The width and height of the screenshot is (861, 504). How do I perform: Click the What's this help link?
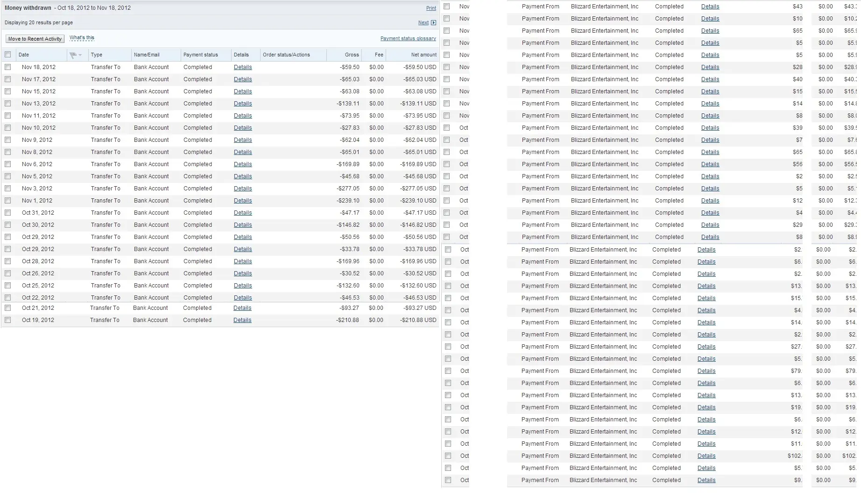point(82,38)
